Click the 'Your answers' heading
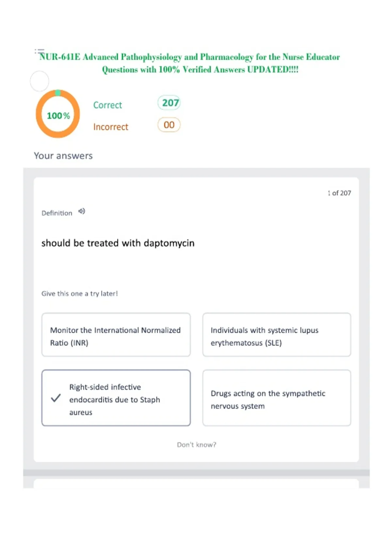Screen dimensions: 392x556 click(x=63, y=156)
